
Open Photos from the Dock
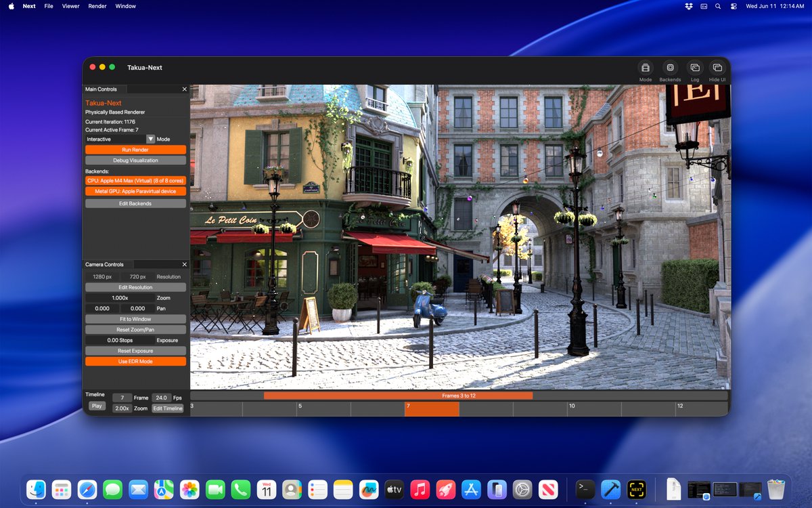coord(189,489)
